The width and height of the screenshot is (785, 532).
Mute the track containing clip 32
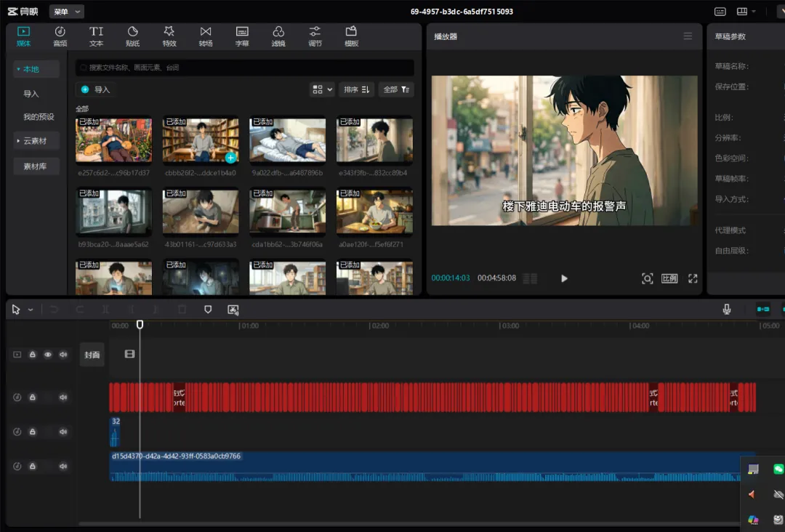click(x=63, y=432)
